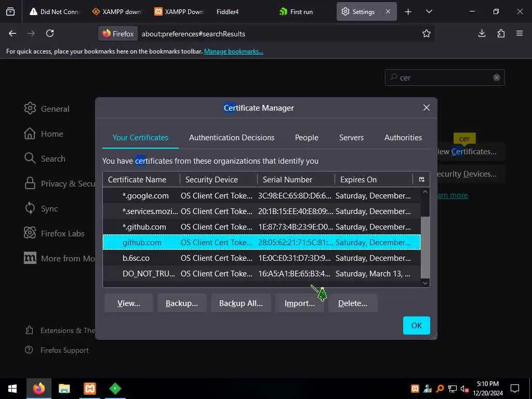Switch to Did Not Connect browser tab

tap(54, 12)
